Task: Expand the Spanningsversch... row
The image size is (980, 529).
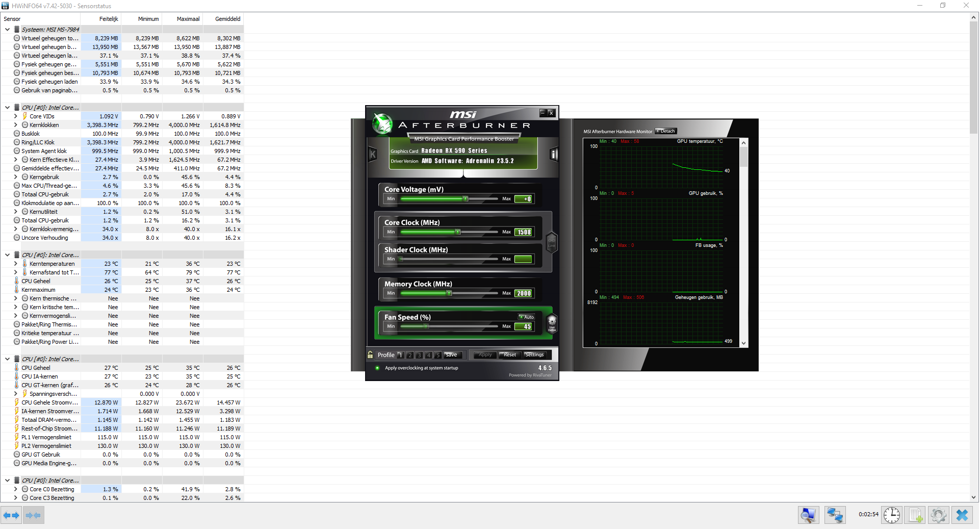Action: 15,394
